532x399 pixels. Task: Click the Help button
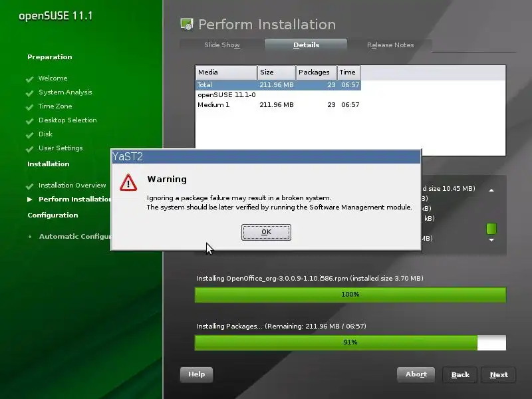tap(196, 374)
